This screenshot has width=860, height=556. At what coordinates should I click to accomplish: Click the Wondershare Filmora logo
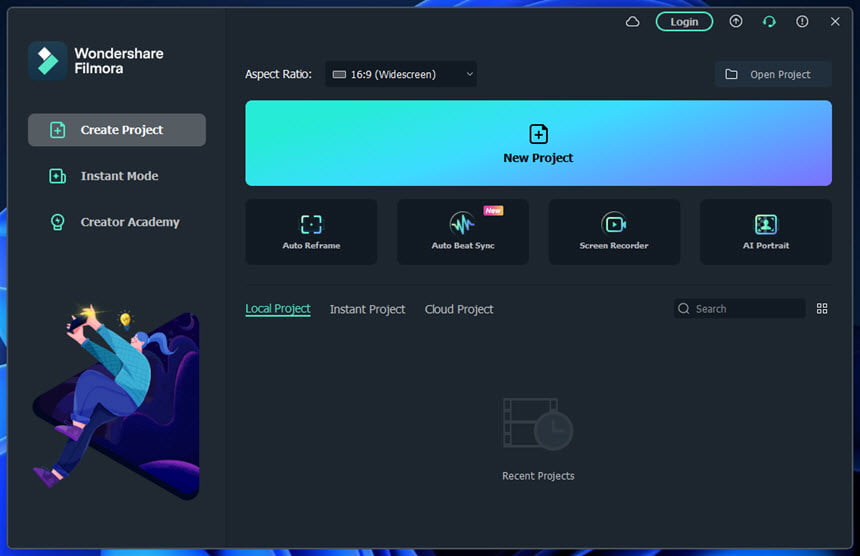click(47, 61)
